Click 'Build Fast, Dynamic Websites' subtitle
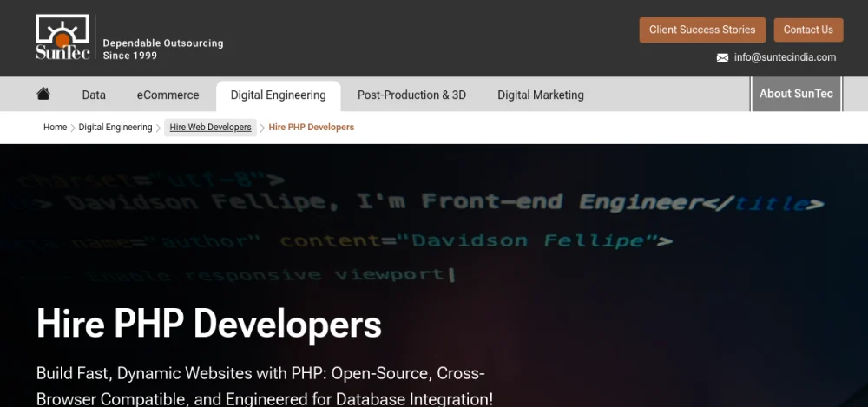This screenshot has width=868, height=407. pos(265,386)
